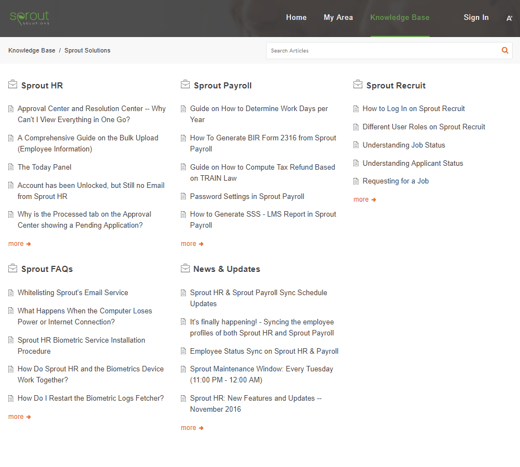This screenshot has height=467, width=520.
Task: Show more Sprout Recruit articles
Action: coord(365,199)
